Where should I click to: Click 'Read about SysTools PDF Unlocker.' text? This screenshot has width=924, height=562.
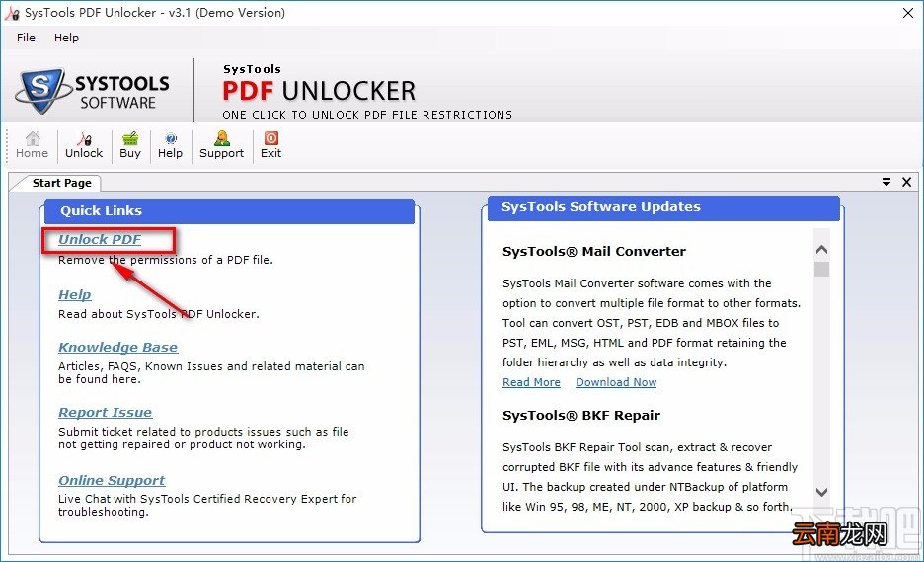point(159,314)
